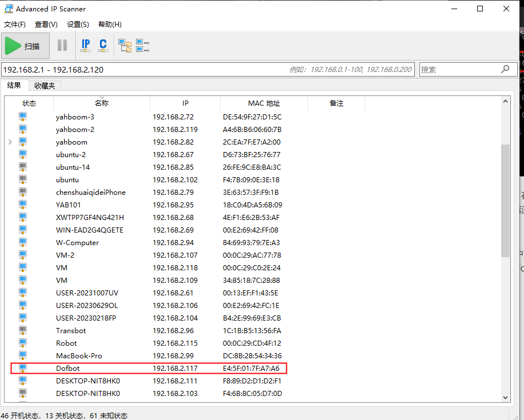Open the 文件(F) menu

15,25
